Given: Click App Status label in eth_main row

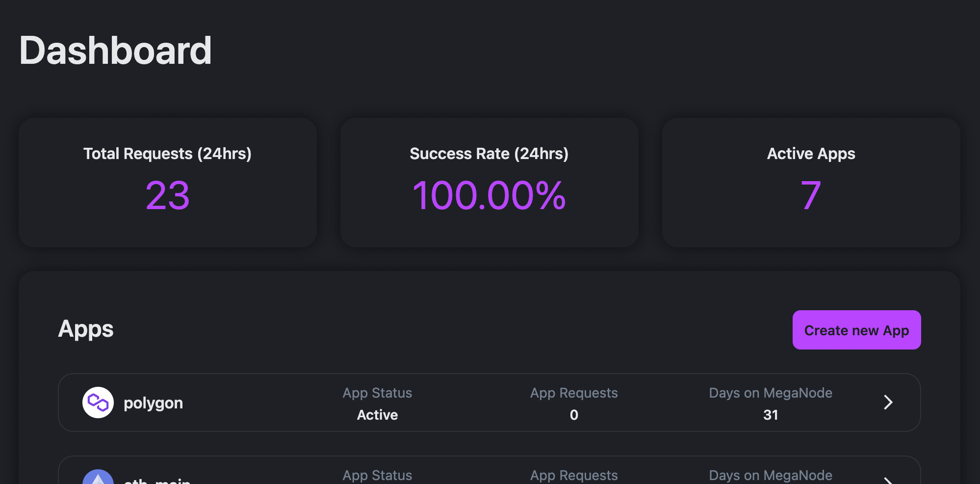Looking at the screenshot, I should tap(377, 475).
